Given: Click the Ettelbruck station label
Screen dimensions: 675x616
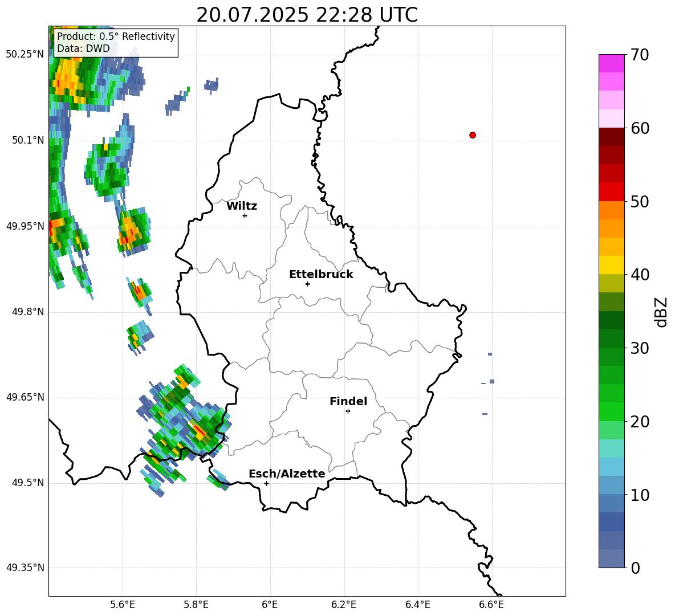Looking at the screenshot, I should (321, 275).
